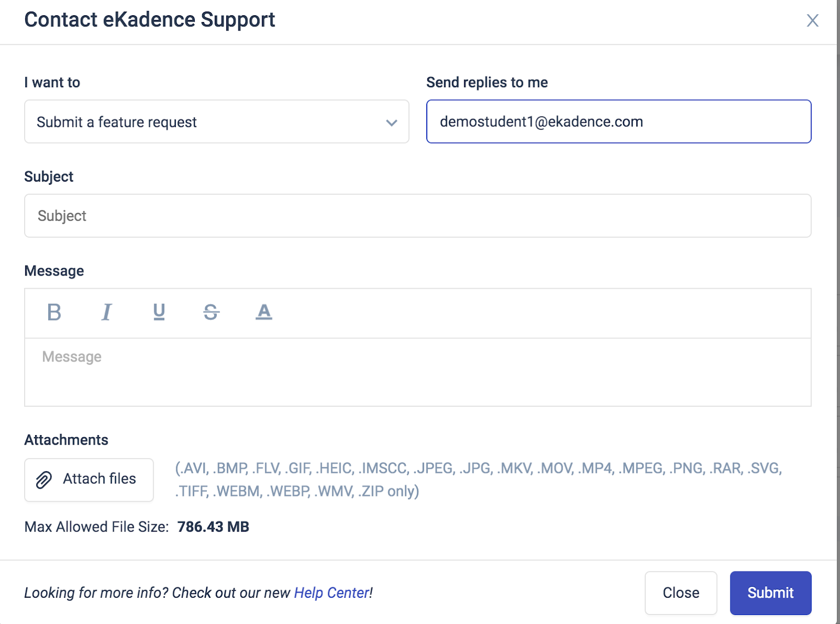
Task: Open the Help Center link
Action: [332, 593]
